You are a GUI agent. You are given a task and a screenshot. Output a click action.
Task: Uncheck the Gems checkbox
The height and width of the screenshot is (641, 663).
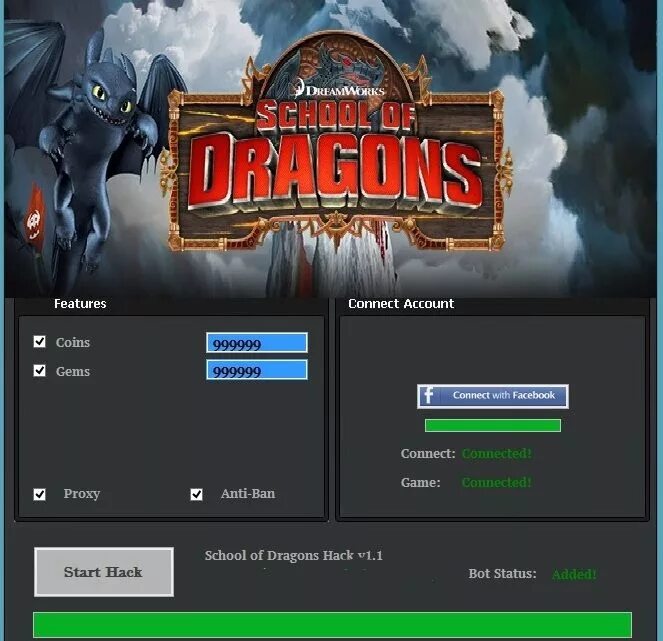point(39,370)
